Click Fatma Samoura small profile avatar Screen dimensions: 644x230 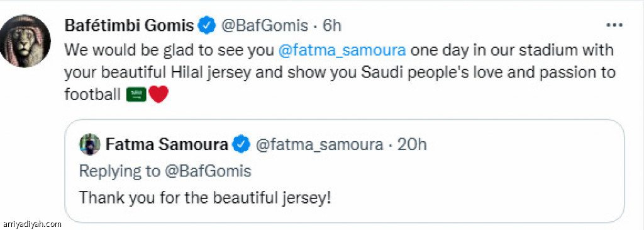click(90, 144)
